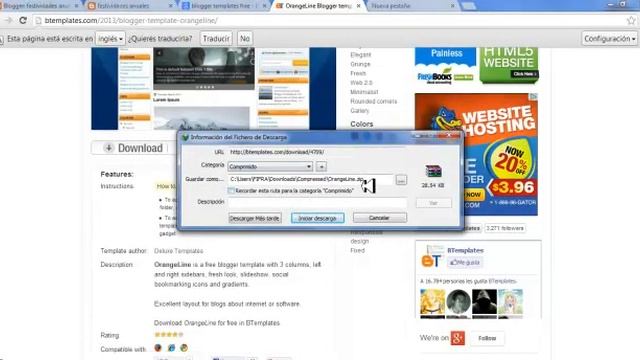
Task: Open a new tab with the new-tab button
Action: tap(468, 6)
